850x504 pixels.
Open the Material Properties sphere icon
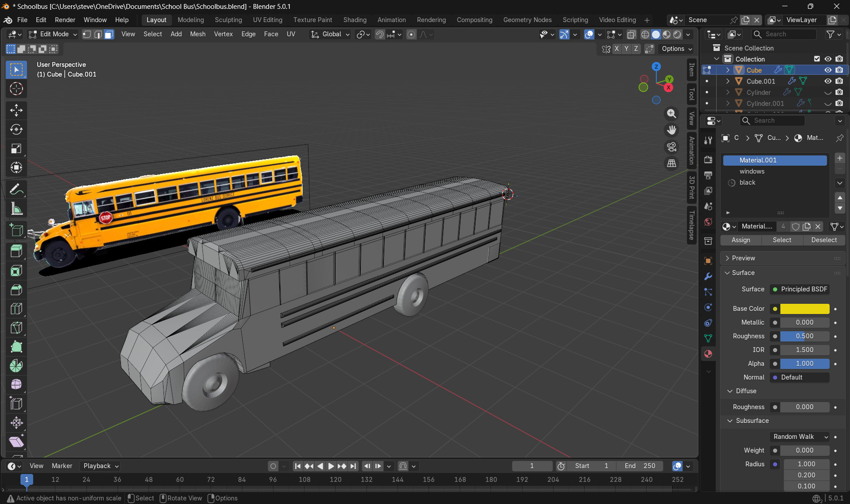coord(708,354)
